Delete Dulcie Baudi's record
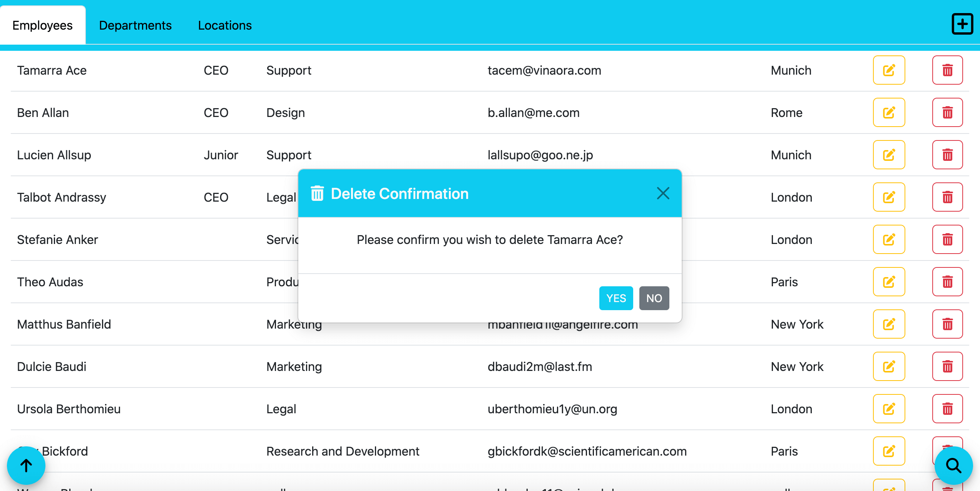Screen dimensions: 980x491 pyautogui.click(x=947, y=367)
